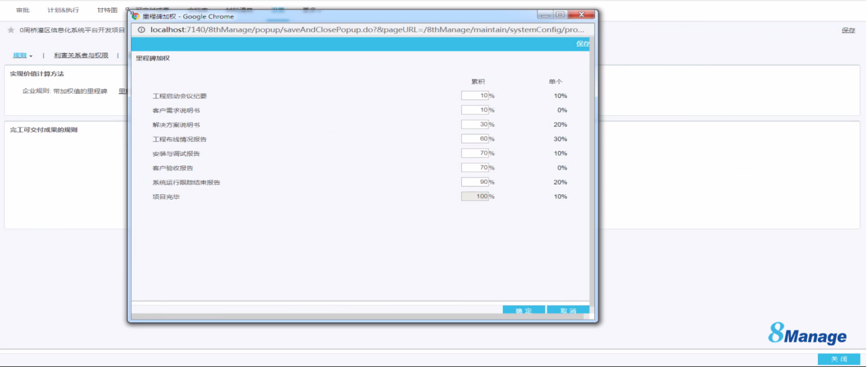The height and width of the screenshot is (367, 868).
Task: Switch to the 计划&执行 tab
Action: pos(63,10)
